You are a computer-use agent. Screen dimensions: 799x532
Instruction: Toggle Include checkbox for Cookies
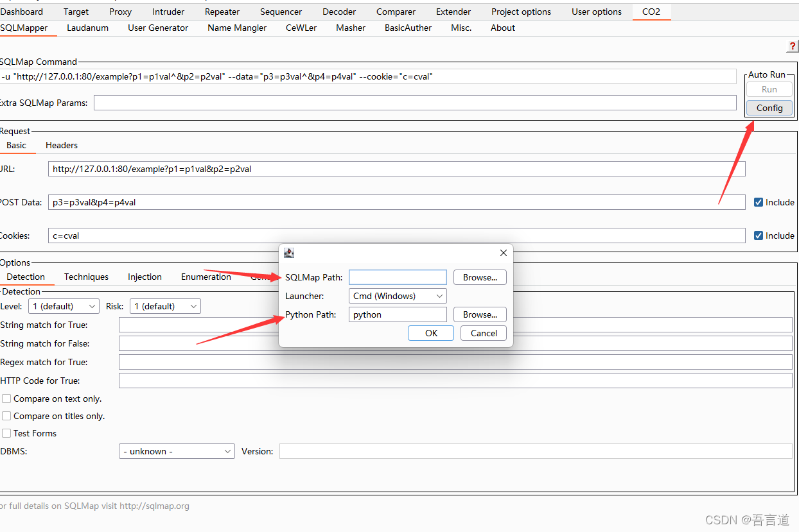(759, 236)
